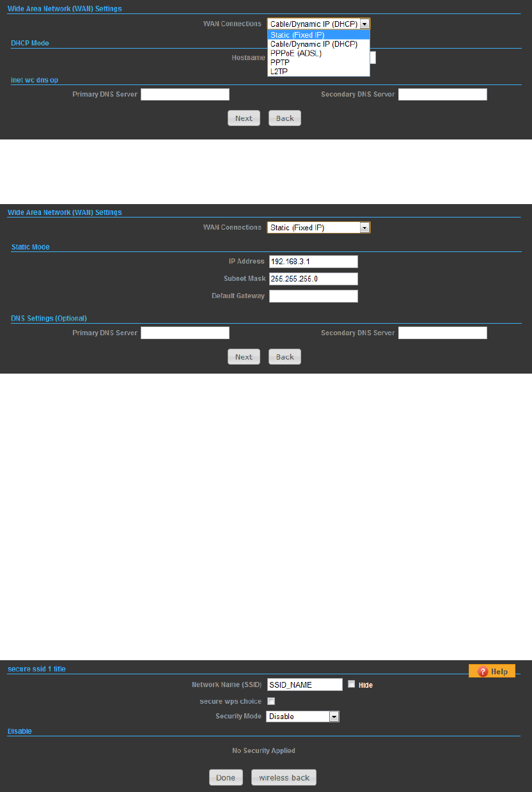Focus the IP Address field 192.168.3.1
The width and height of the screenshot is (532, 792).
[x=313, y=262]
